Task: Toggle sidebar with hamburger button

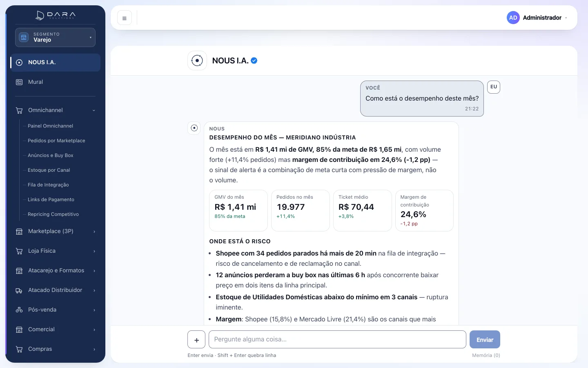Action: click(125, 18)
